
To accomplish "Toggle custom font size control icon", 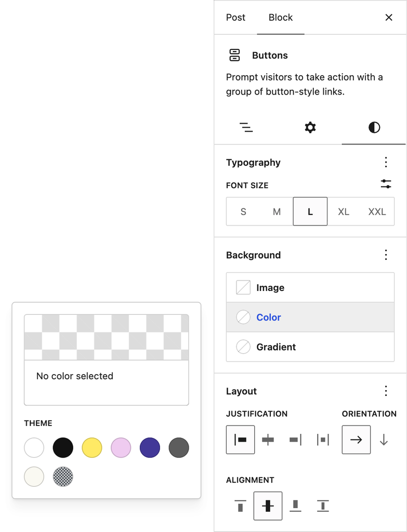I will (x=386, y=184).
